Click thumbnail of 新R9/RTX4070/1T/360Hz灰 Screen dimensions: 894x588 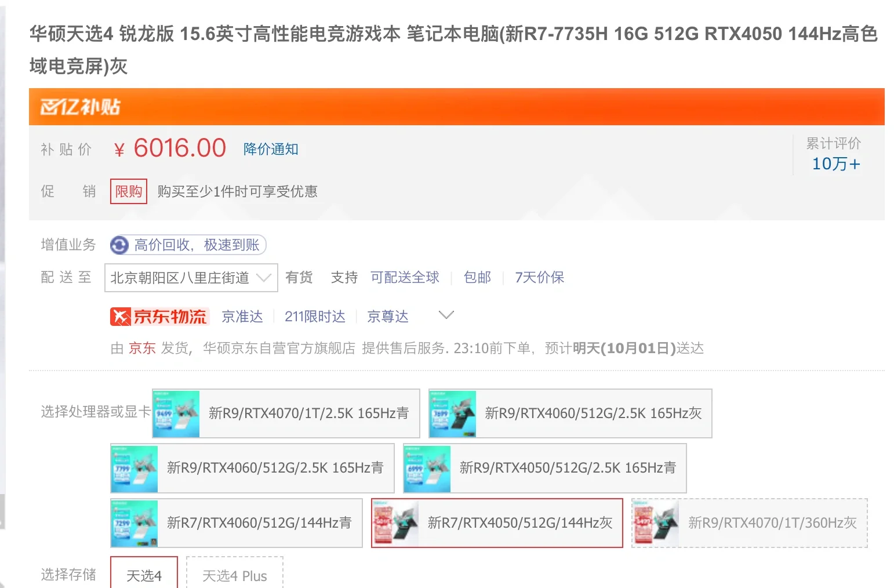coord(656,523)
